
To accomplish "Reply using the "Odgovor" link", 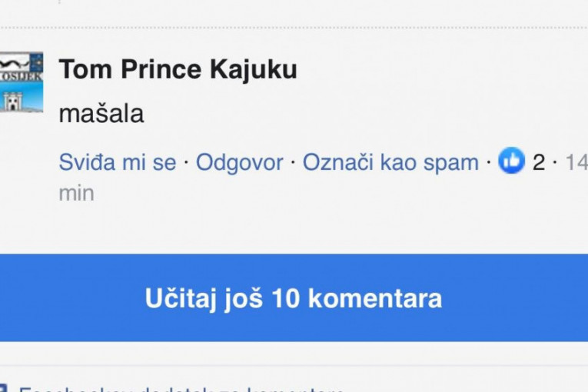I will point(239,162).
